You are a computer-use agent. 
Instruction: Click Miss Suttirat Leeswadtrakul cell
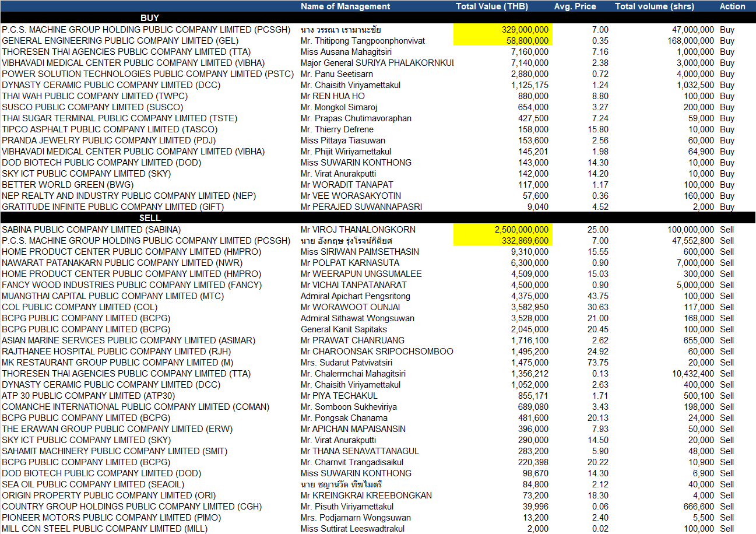pyautogui.click(x=353, y=529)
